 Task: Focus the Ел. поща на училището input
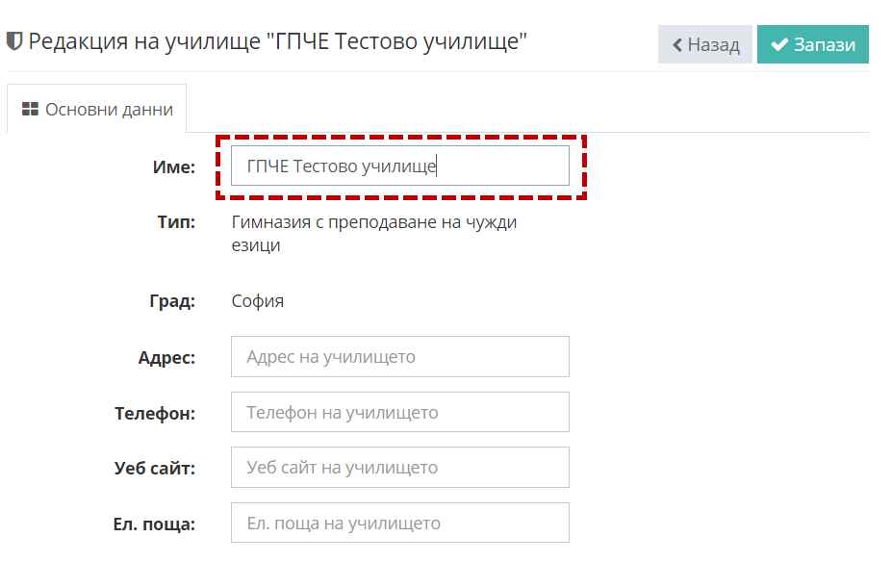coord(399,524)
